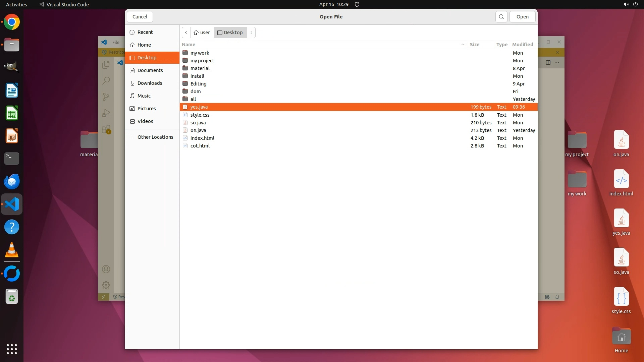Click the search icon in the Open File dialog
Screen dimensions: 644x362
[501, 17]
